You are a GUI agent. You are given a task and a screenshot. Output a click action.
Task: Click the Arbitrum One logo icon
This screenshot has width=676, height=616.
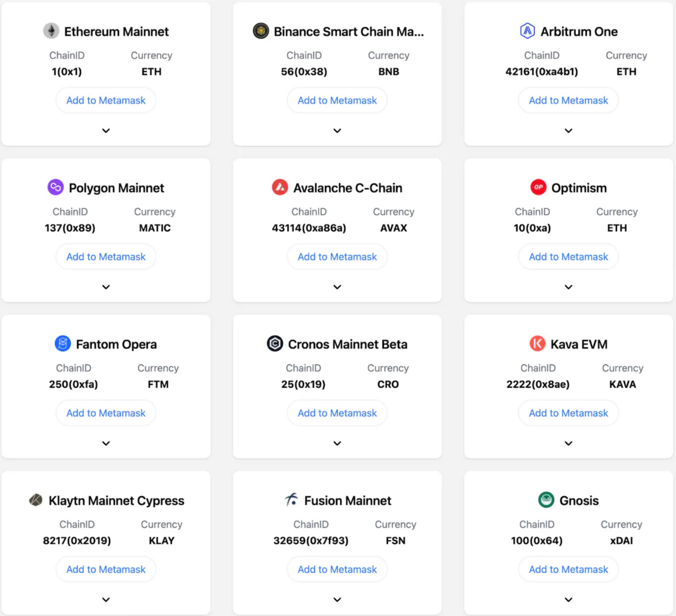[x=527, y=31]
